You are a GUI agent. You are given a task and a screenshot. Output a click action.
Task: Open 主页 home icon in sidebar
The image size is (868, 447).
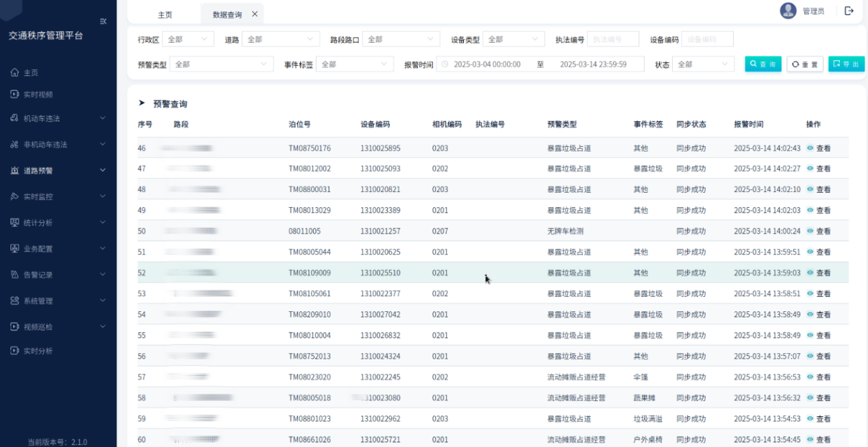click(14, 73)
